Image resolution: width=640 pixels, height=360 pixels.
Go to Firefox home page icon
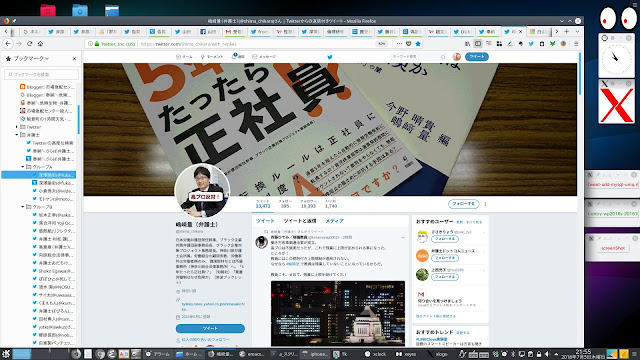point(40,44)
